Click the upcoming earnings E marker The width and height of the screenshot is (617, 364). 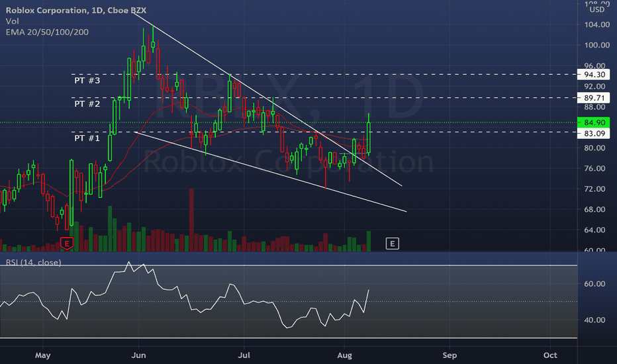click(x=392, y=244)
